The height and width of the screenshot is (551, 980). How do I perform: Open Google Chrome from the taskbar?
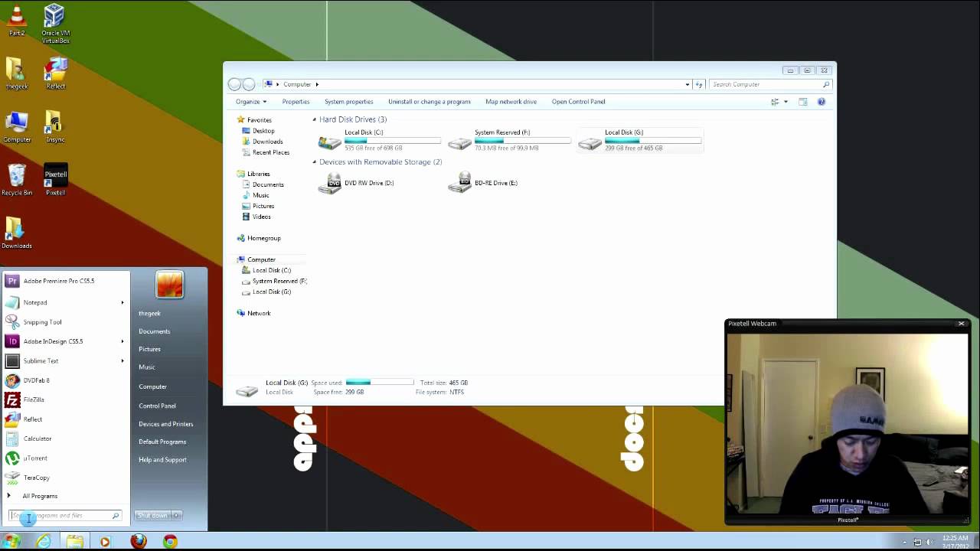pyautogui.click(x=170, y=541)
